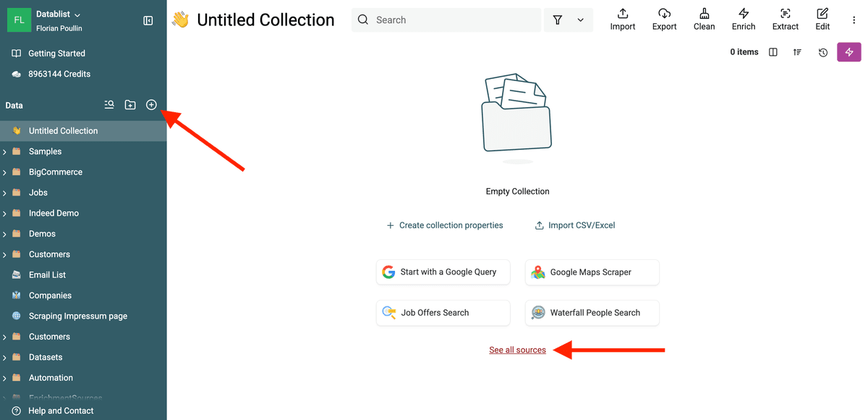Open the history clock icon
868x420 pixels.
pos(822,52)
